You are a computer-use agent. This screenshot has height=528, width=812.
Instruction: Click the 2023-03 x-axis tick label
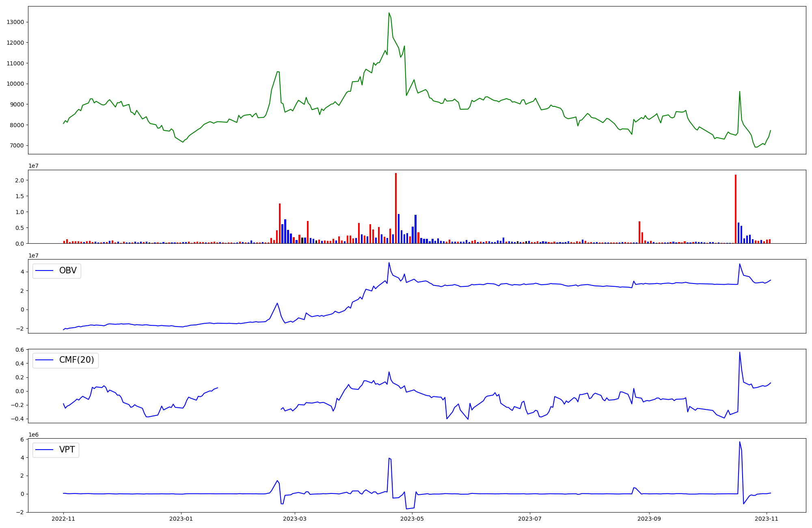click(295, 519)
